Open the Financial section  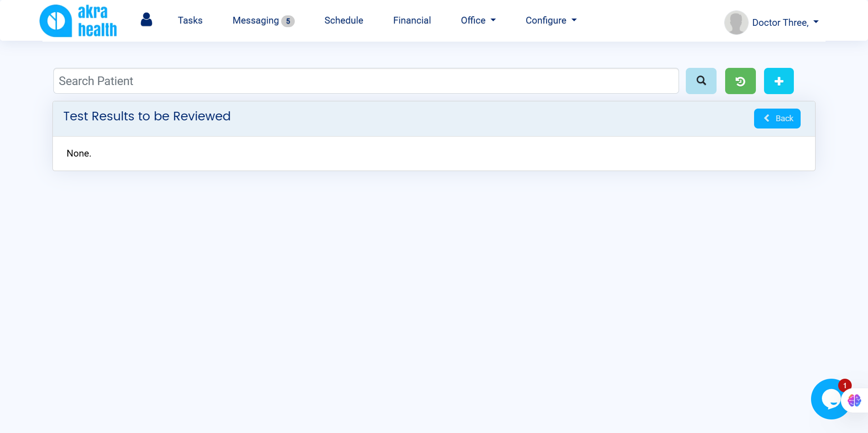[x=412, y=20]
